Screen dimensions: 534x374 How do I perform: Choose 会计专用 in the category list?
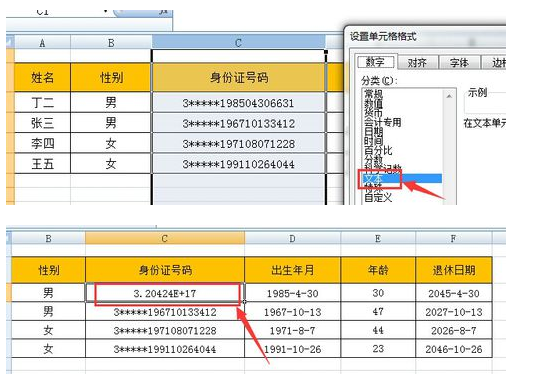click(382, 122)
